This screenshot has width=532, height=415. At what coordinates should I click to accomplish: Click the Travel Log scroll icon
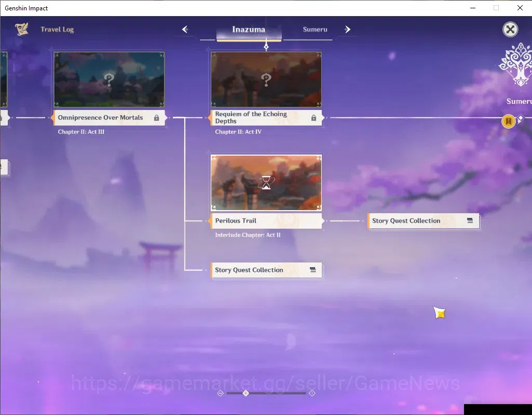[22, 29]
